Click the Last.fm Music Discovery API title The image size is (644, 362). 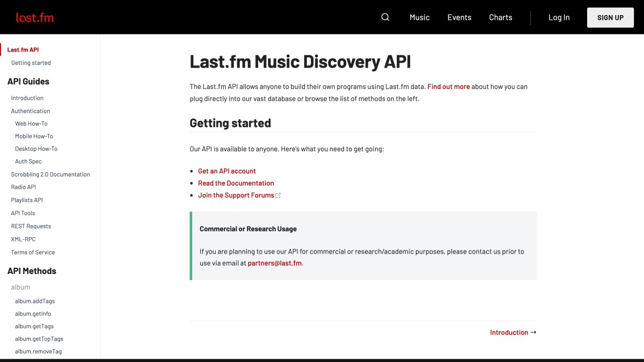point(301,62)
